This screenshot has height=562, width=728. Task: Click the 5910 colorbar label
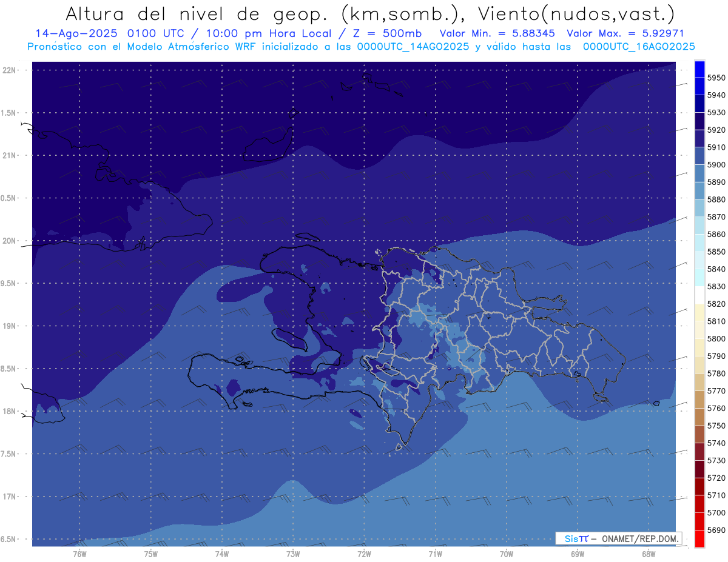(716, 147)
